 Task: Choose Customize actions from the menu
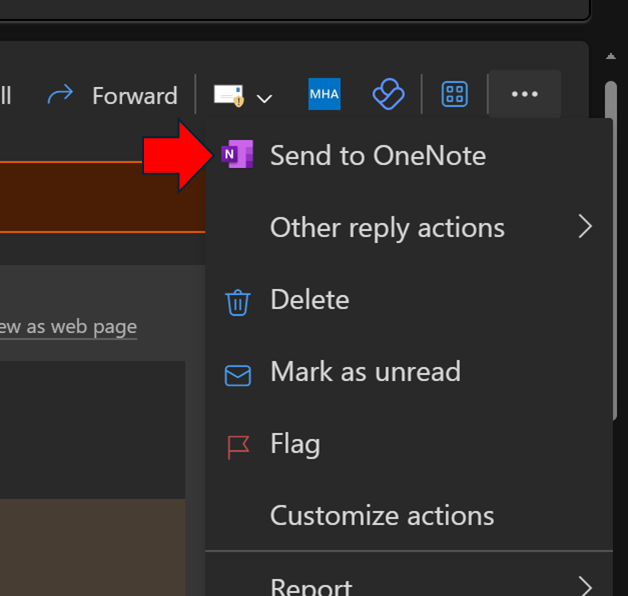point(382,515)
